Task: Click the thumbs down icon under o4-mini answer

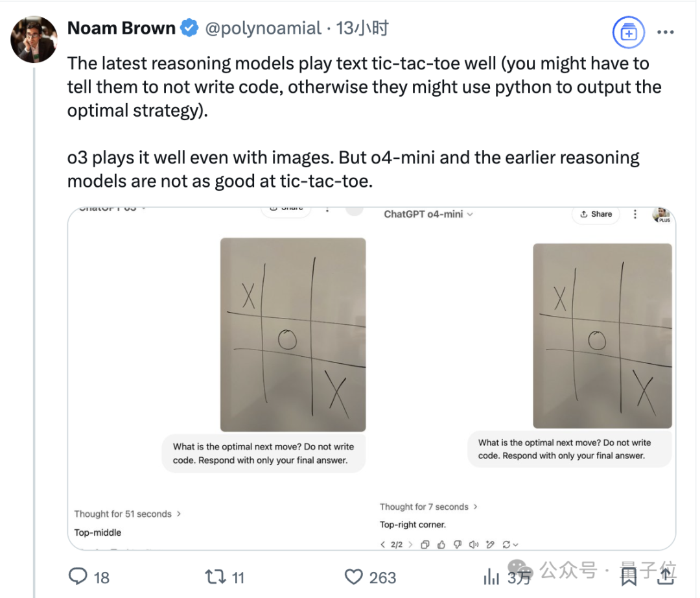Action: (x=458, y=544)
